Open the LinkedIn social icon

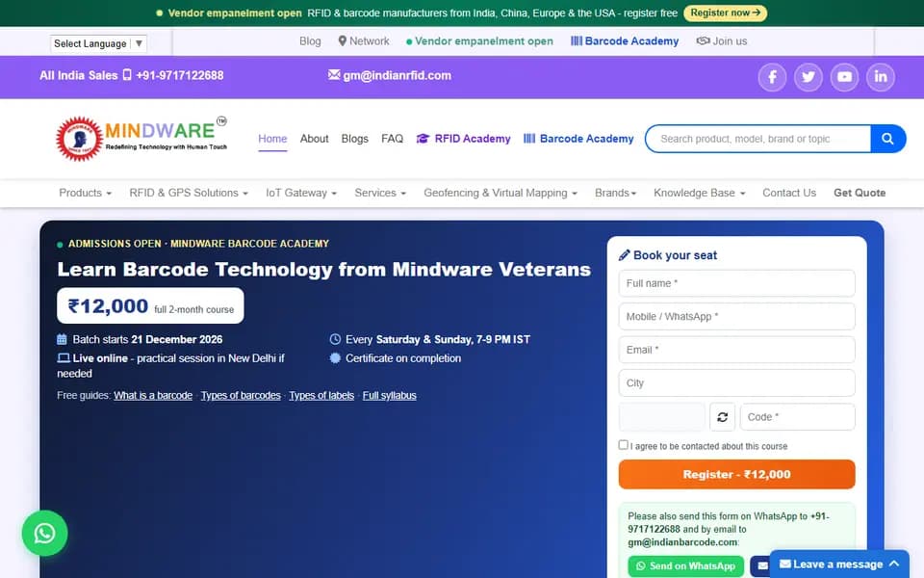tap(881, 77)
